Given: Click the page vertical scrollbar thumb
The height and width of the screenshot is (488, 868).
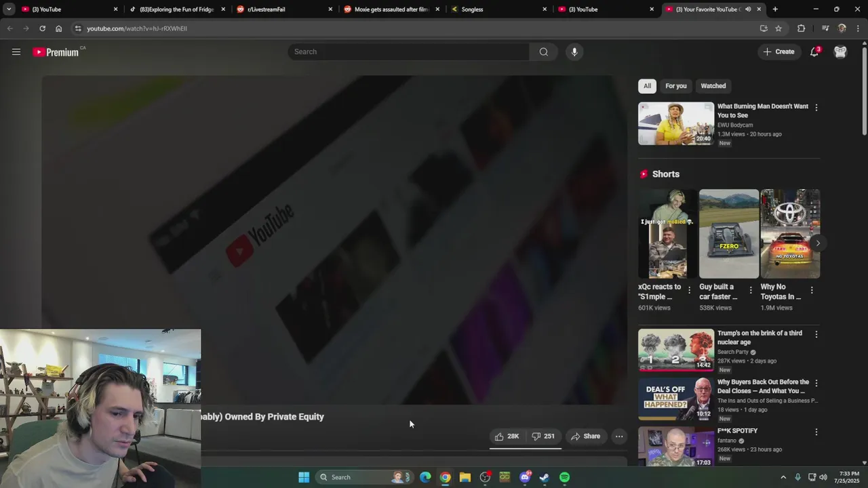Looking at the screenshot, I should click(864, 90).
